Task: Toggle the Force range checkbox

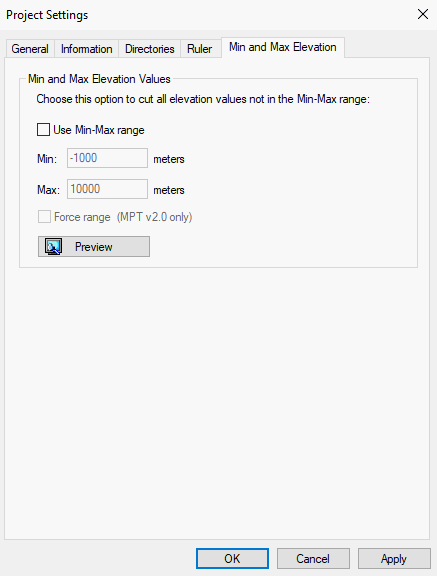Action: click(x=44, y=217)
